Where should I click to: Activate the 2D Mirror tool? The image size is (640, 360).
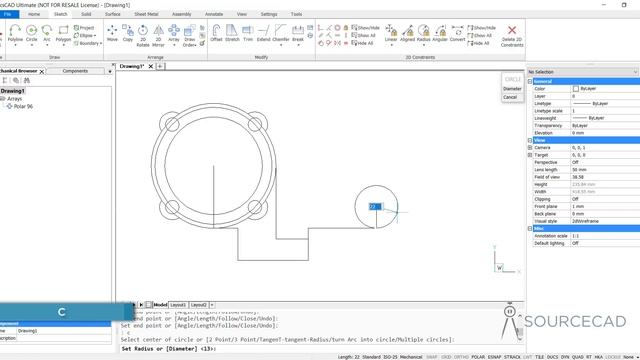pos(158,36)
